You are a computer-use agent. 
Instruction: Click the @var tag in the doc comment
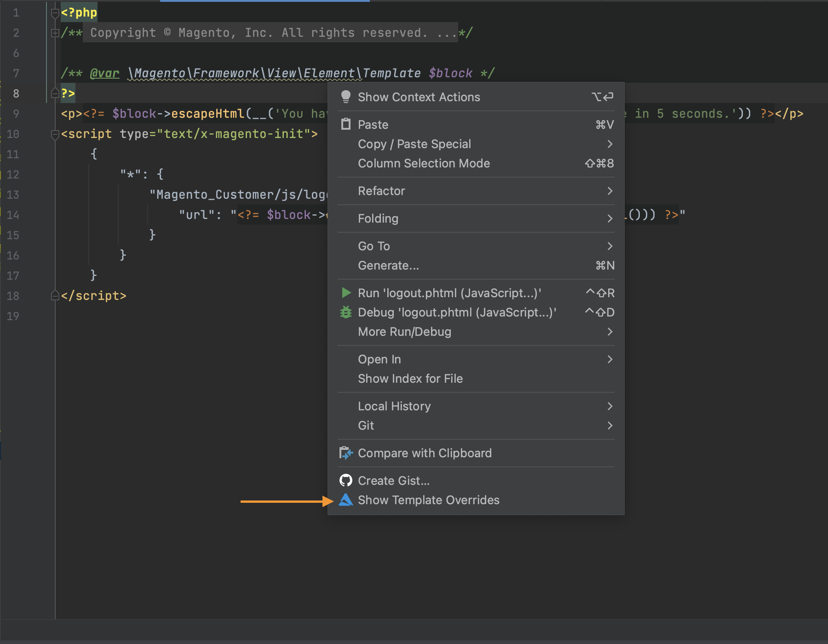click(104, 73)
